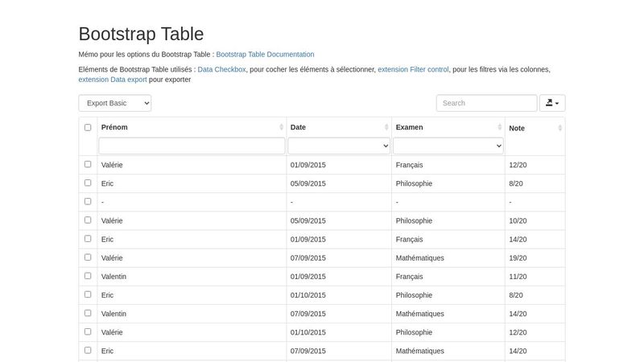This screenshot has height=362, width=644.
Task: Open the Data Checkbox link
Action: point(221,70)
